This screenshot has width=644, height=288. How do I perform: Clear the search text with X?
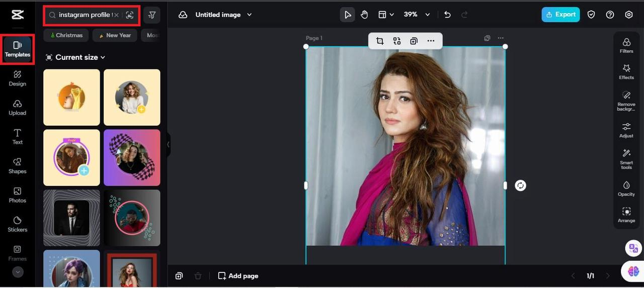(x=116, y=15)
